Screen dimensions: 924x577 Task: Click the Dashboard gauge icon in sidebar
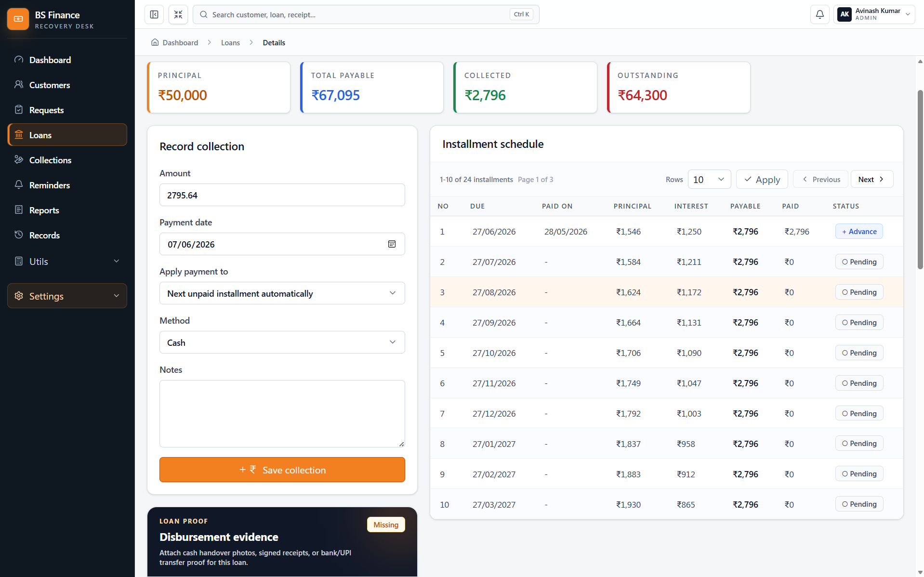(x=19, y=60)
